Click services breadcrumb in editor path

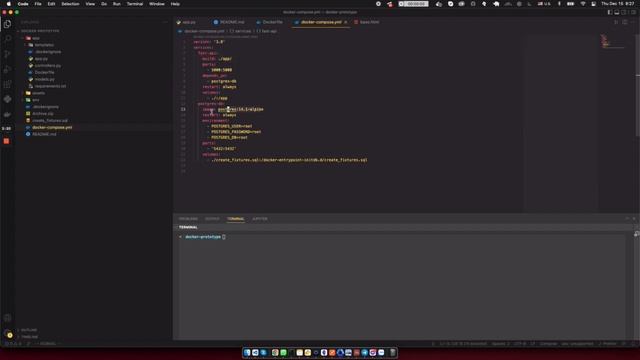243,31
